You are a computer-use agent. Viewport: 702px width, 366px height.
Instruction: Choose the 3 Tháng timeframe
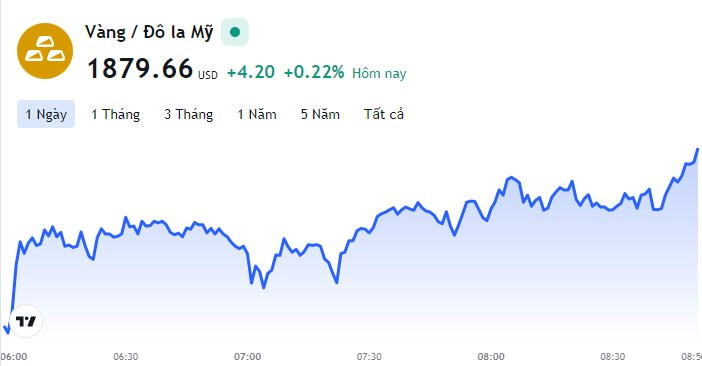point(188,114)
